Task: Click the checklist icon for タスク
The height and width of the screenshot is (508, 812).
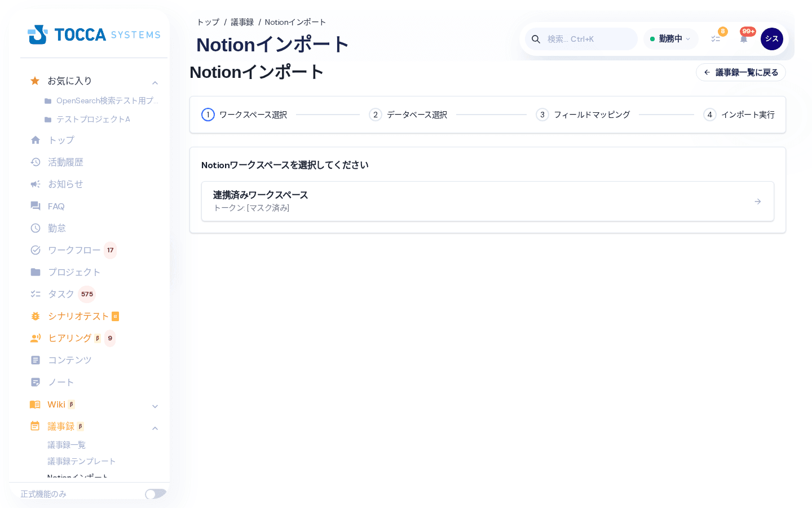Action: click(x=36, y=294)
